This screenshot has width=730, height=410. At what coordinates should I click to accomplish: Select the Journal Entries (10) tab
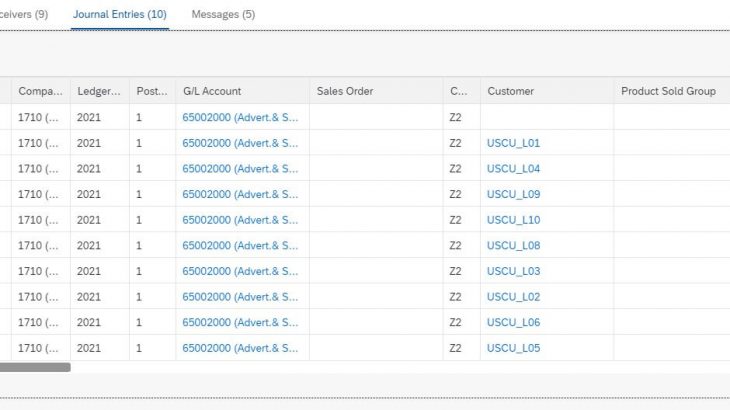[x=119, y=15]
